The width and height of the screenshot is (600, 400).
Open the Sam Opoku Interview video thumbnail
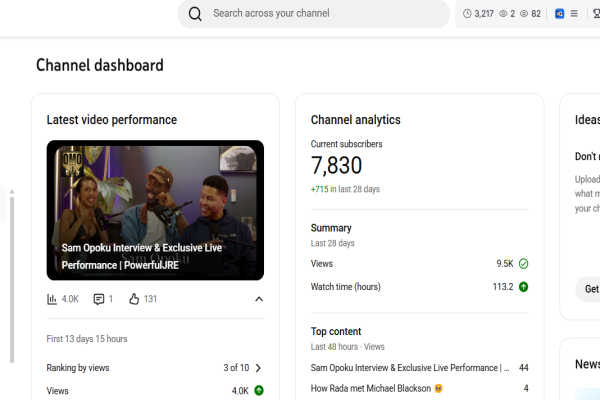[155, 210]
